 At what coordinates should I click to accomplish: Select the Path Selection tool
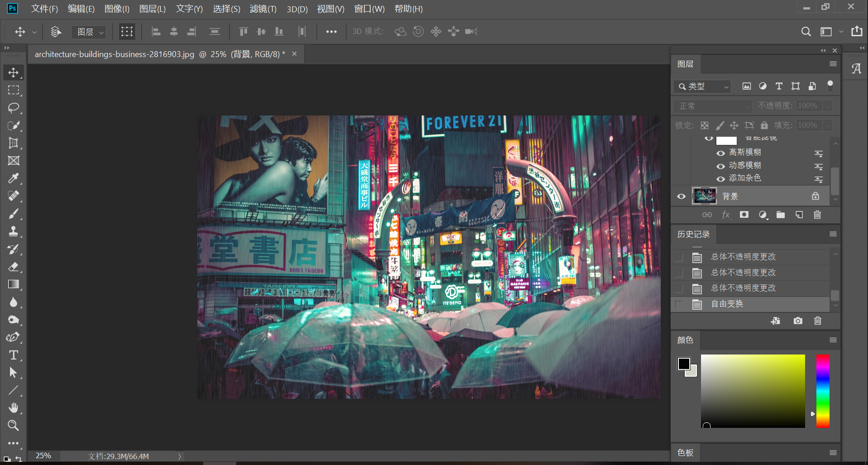[x=14, y=373]
